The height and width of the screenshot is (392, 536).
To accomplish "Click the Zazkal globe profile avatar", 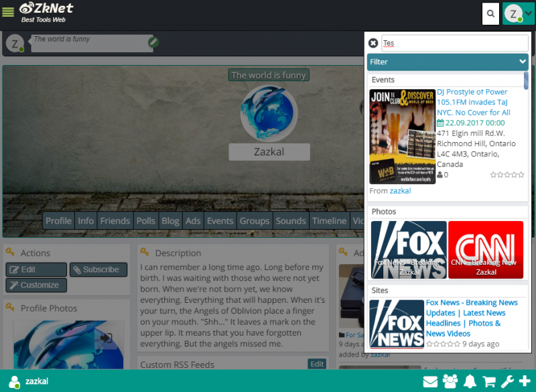I will tap(269, 113).
